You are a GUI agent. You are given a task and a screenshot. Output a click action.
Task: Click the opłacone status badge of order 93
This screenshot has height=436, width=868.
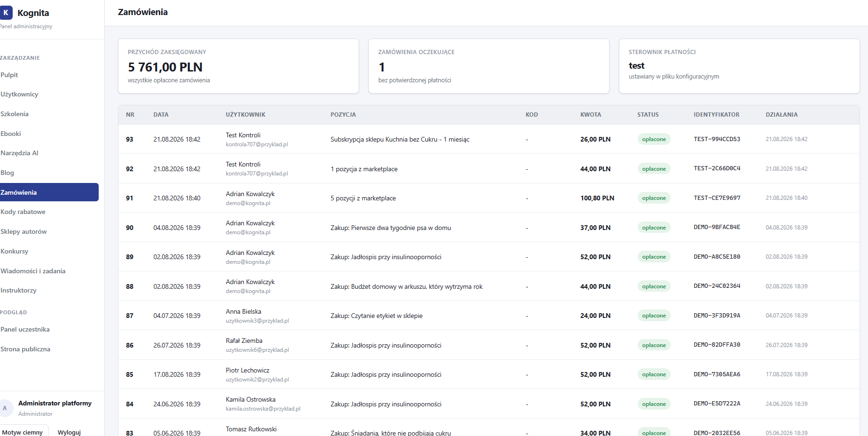coord(654,139)
